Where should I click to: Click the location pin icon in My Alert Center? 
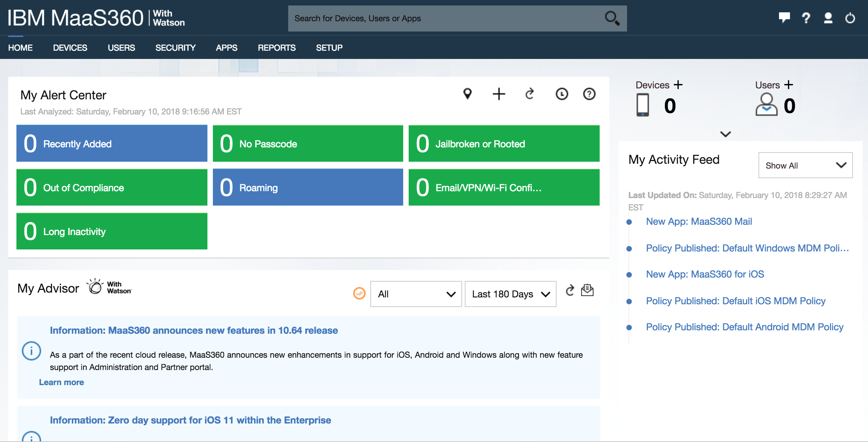click(x=468, y=94)
